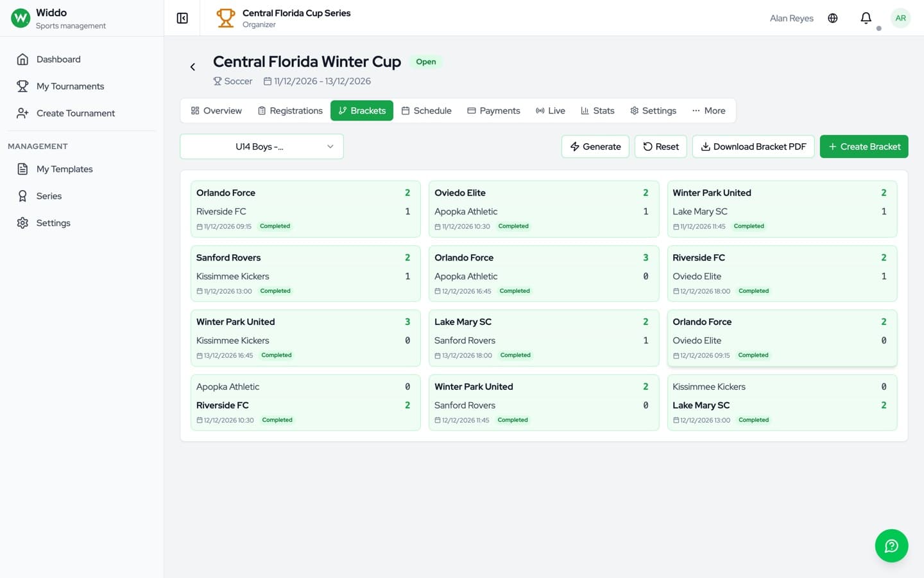924x578 pixels.
Task: Click the Widdo green logo
Action: [x=21, y=18]
